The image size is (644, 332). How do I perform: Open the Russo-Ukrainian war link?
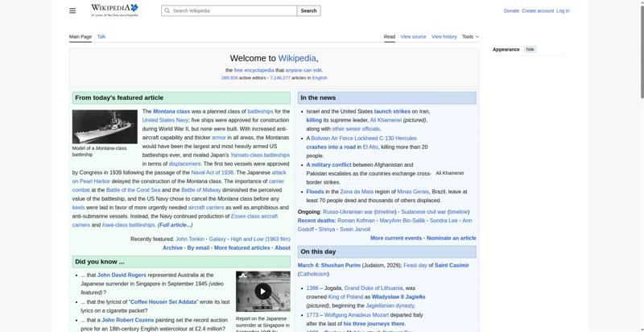tap(347, 212)
